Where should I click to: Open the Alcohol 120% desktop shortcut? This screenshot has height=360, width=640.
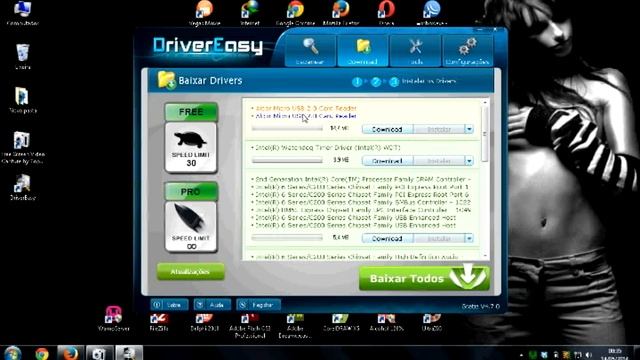[386, 322]
